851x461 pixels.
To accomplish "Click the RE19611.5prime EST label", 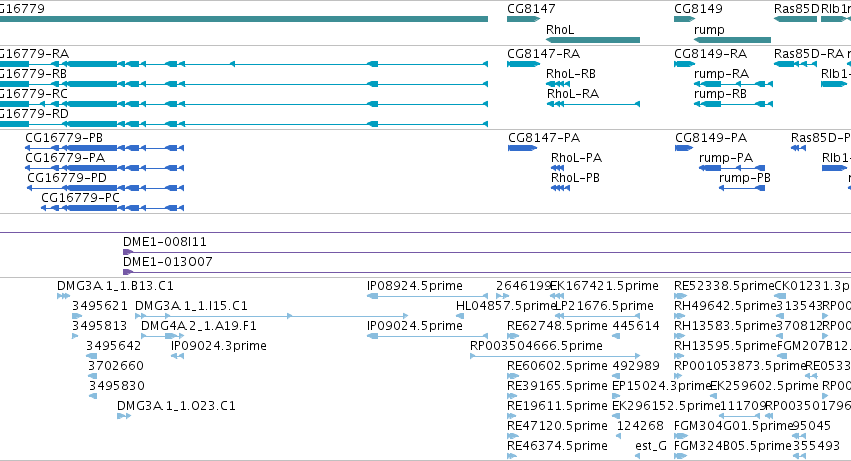I will point(557,407).
